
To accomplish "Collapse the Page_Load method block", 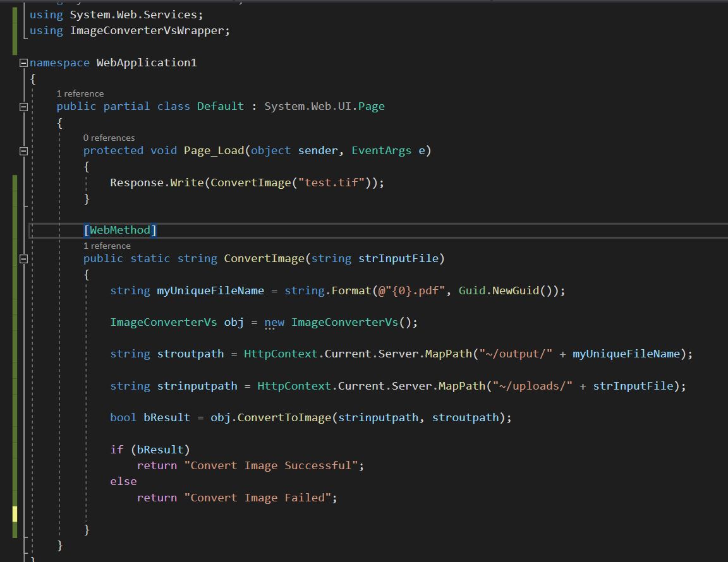I will (x=23, y=151).
